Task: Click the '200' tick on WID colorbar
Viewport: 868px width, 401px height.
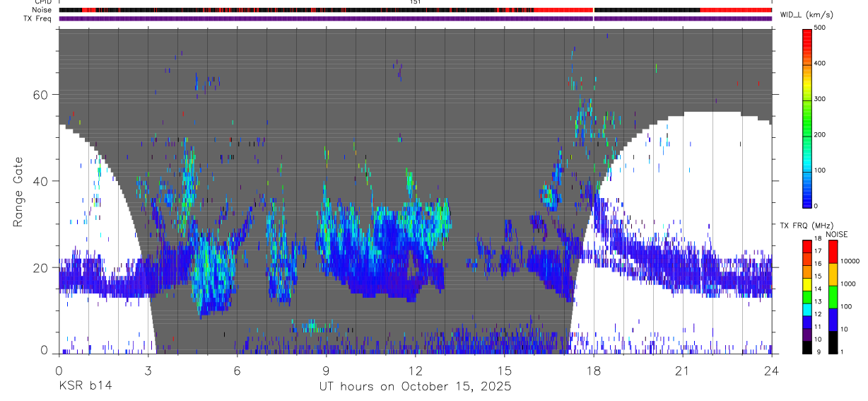Action: point(820,134)
